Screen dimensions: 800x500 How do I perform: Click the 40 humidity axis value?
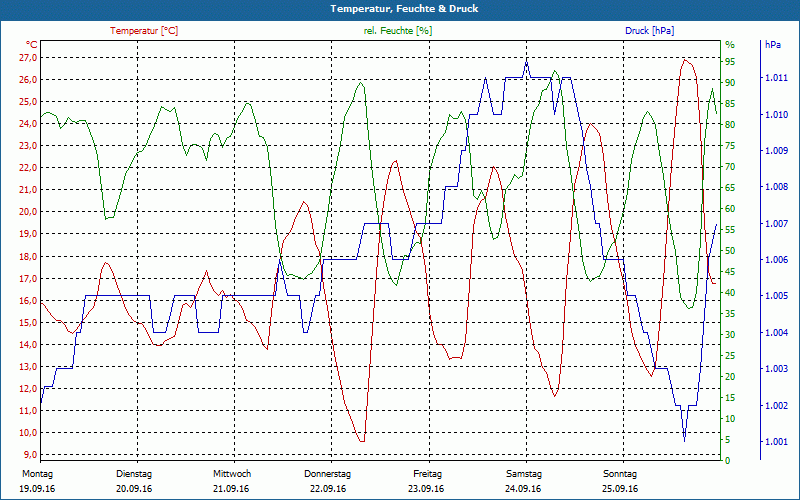730,292
